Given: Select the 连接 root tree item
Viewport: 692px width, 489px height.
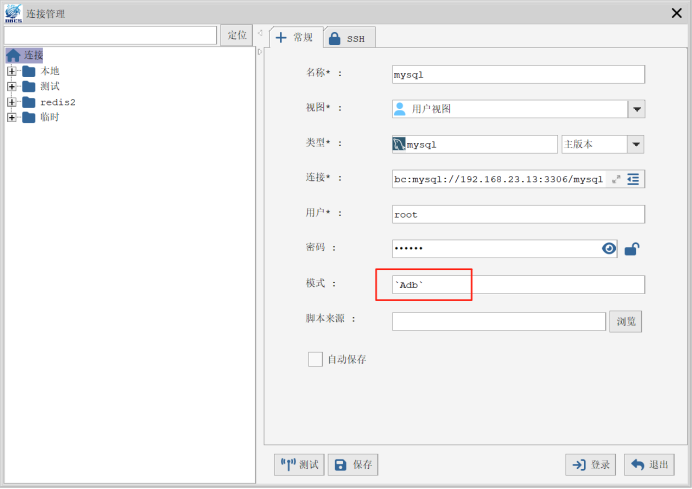Looking at the screenshot, I should (x=25, y=55).
